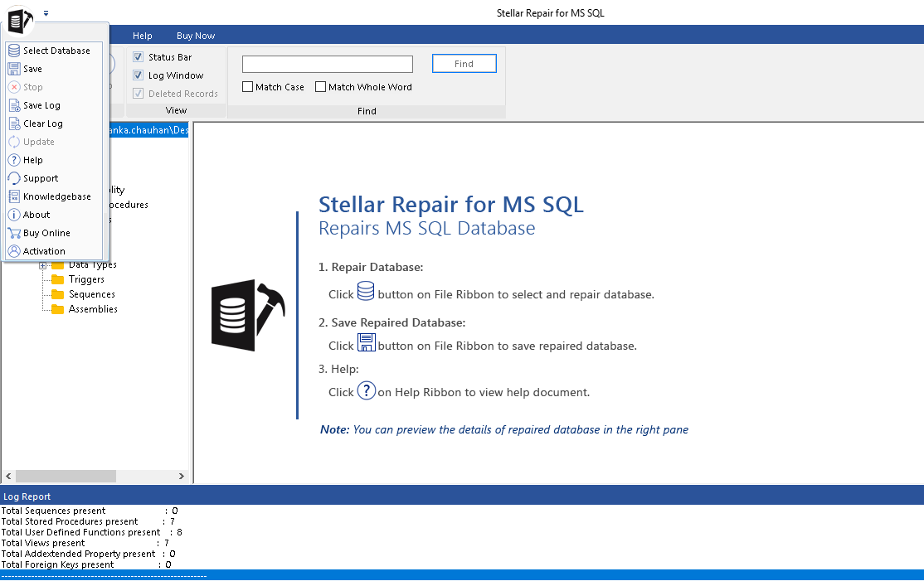Viewport: 924px width, 586px height.
Task: Toggle the Log Window checkbox
Action: [x=139, y=75]
